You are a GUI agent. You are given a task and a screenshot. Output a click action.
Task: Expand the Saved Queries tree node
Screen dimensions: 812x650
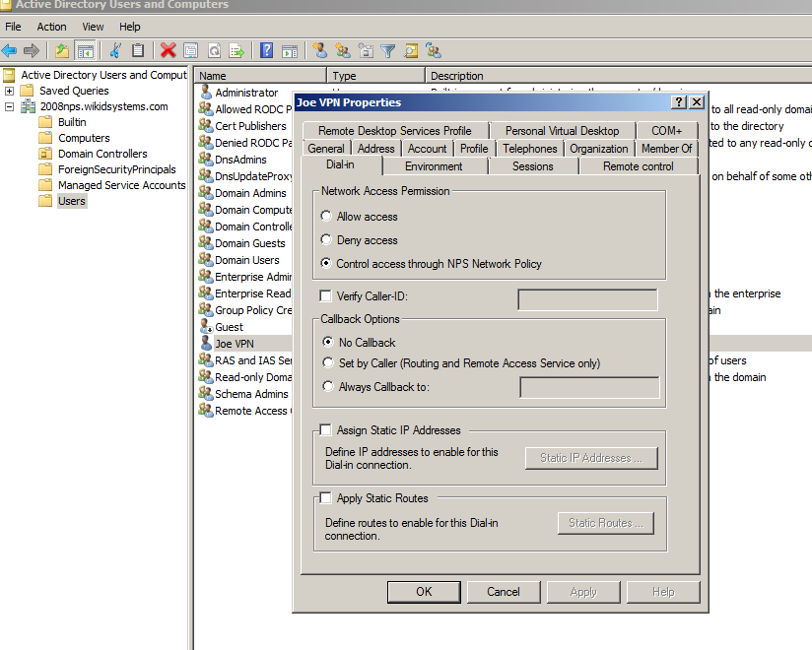8,91
